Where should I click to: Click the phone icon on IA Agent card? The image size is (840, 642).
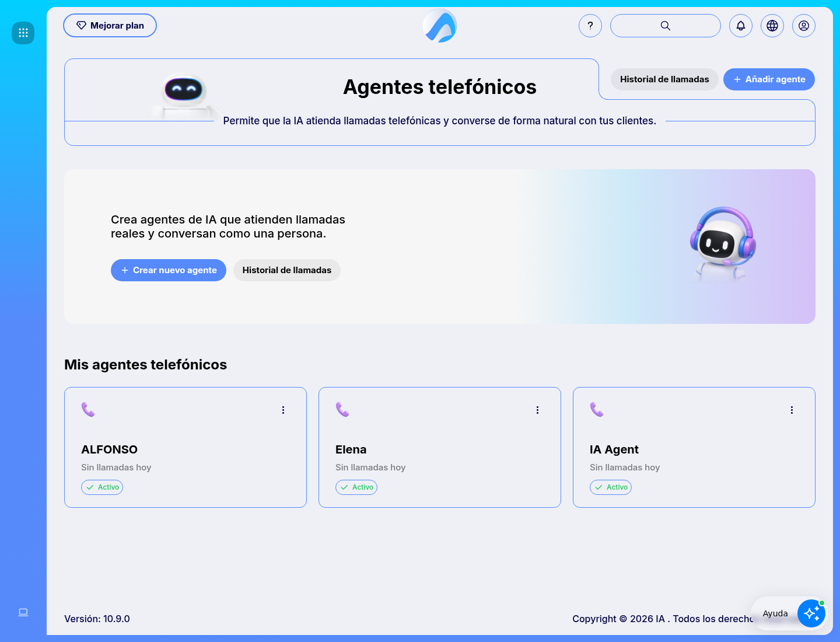pyautogui.click(x=597, y=410)
